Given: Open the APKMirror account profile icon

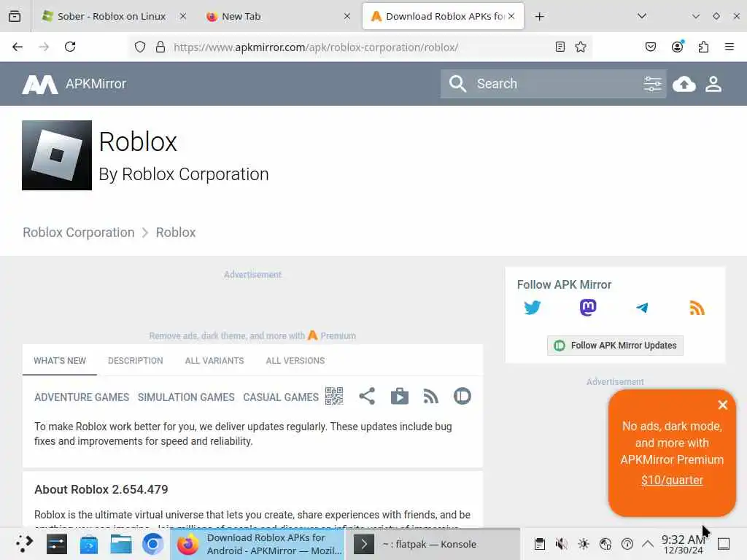Looking at the screenshot, I should (x=713, y=85).
